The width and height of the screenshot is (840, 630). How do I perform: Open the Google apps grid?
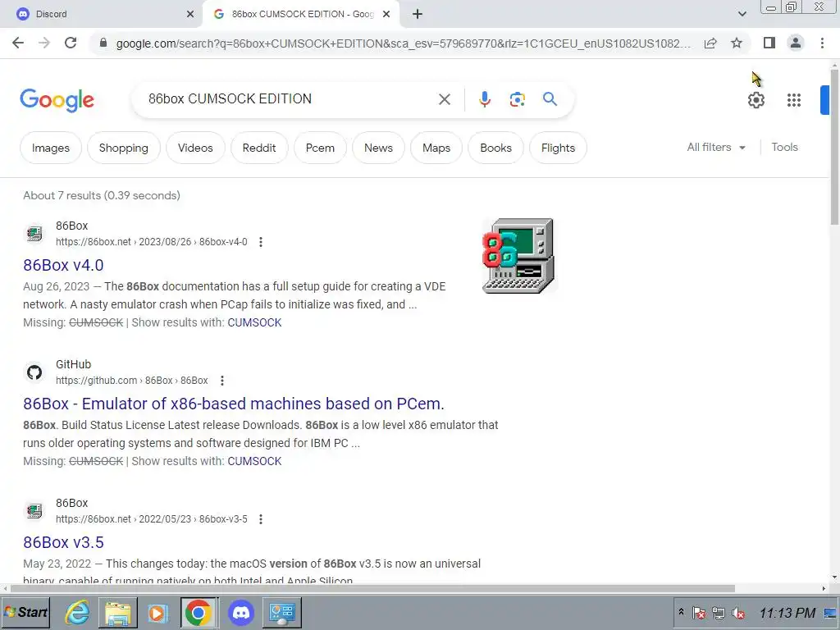(794, 100)
